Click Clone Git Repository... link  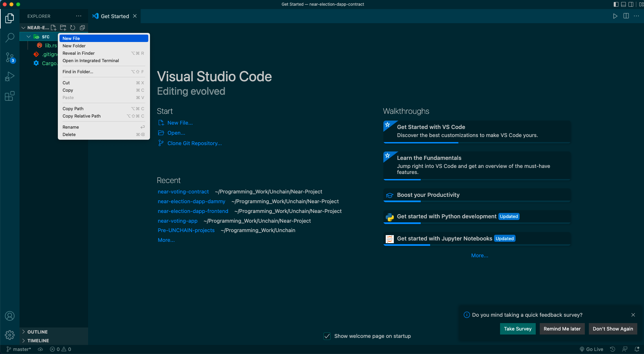pos(194,143)
